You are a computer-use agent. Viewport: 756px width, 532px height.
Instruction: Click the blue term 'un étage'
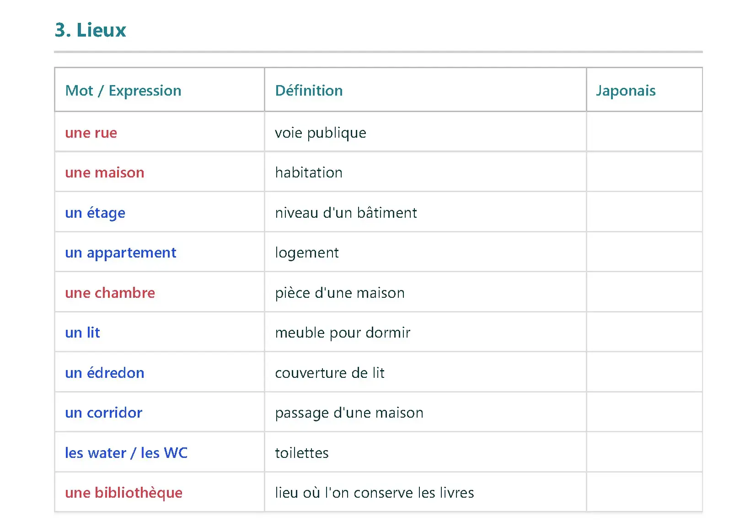95,213
